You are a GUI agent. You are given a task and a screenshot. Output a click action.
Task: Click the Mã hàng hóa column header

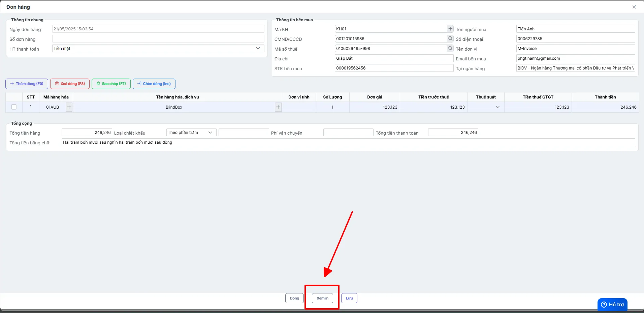[56, 97]
